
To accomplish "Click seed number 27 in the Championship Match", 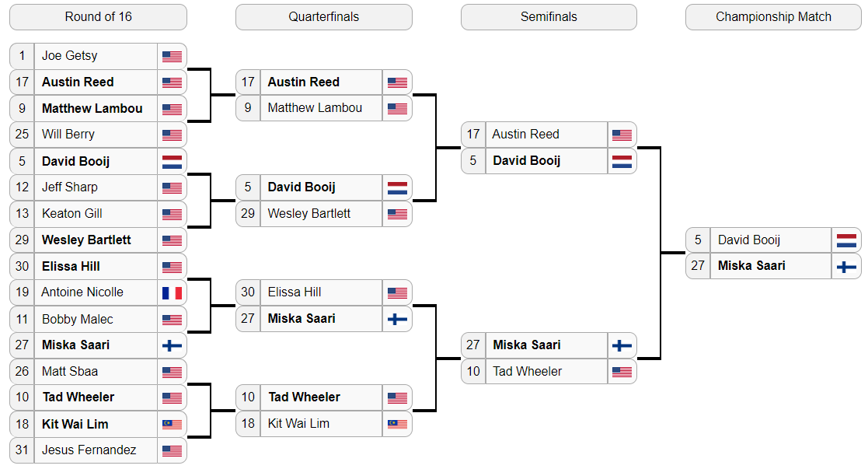I will [x=698, y=266].
